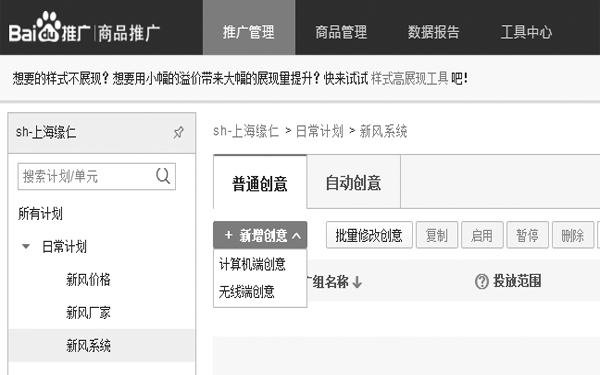
Task: Click the 复制 button
Action: [437, 235]
